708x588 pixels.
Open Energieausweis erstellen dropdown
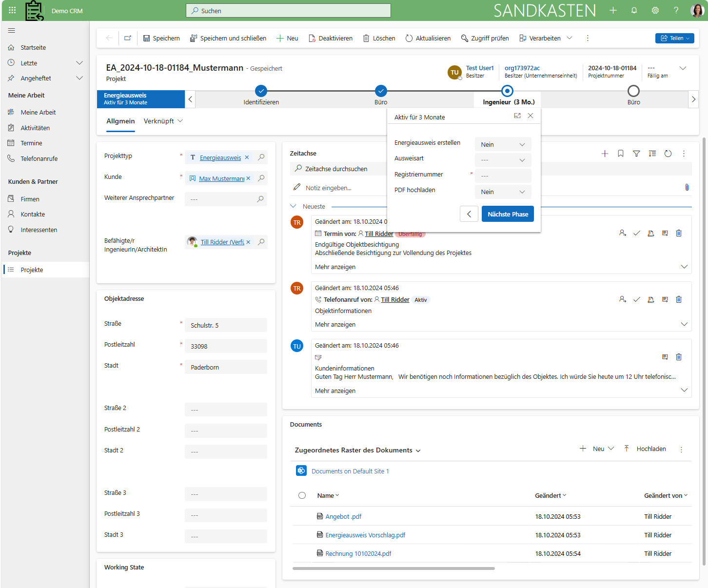[x=503, y=144]
